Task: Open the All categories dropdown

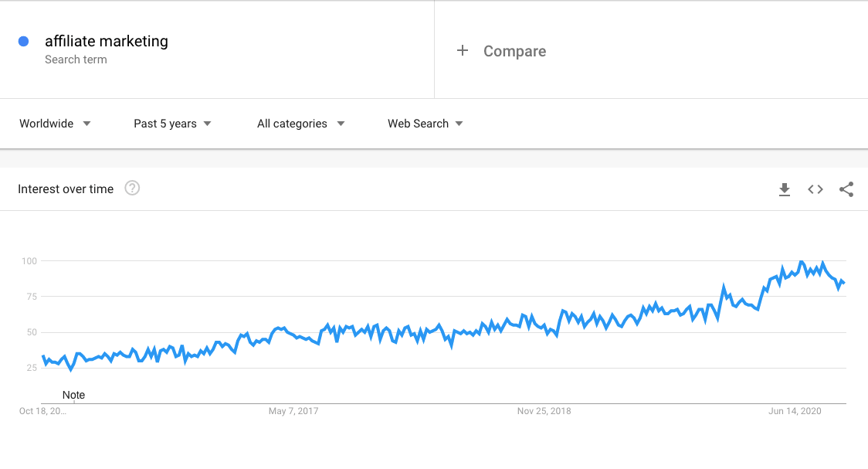Action: tap(300, 124)
